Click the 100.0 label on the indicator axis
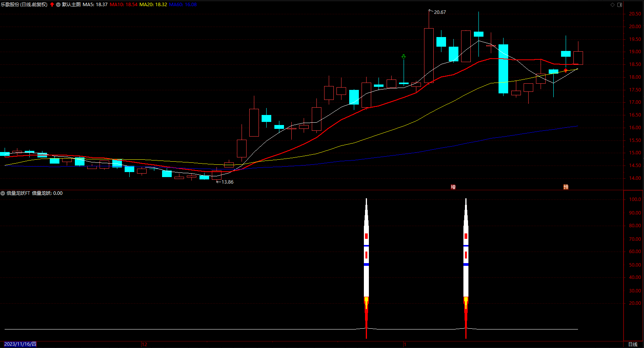Viewport: 644px width, 348px height. (x=635, y=199)
